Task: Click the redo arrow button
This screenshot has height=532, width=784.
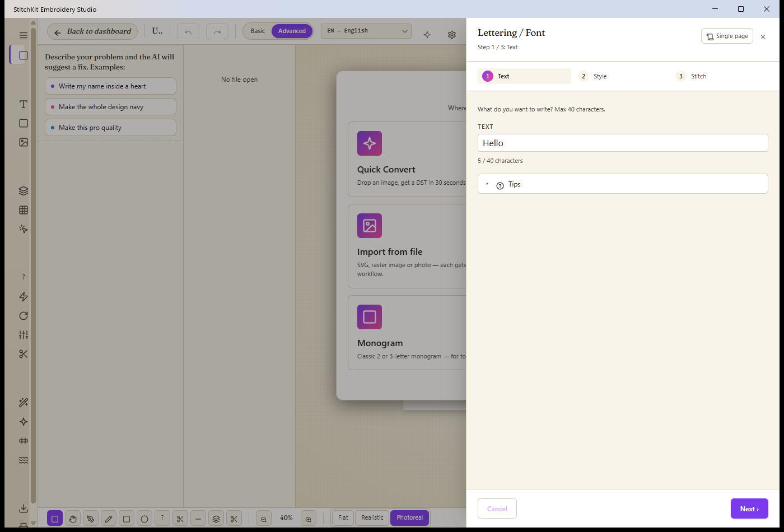Action: (217, 31)
